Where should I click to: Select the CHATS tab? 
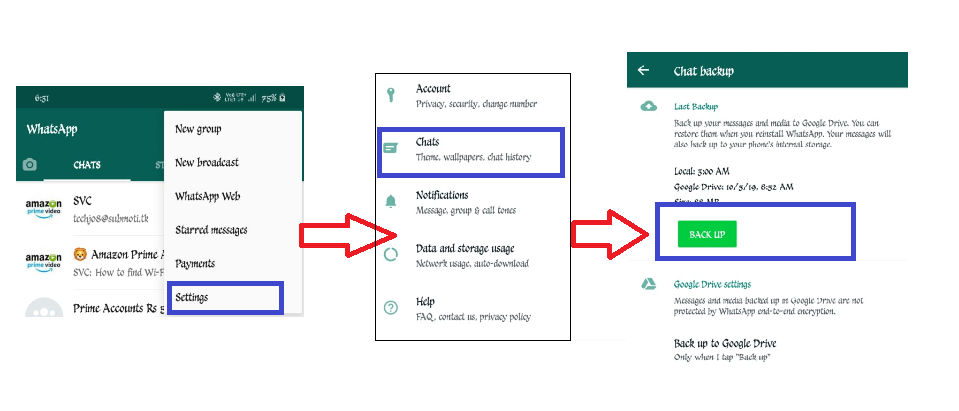87,165
